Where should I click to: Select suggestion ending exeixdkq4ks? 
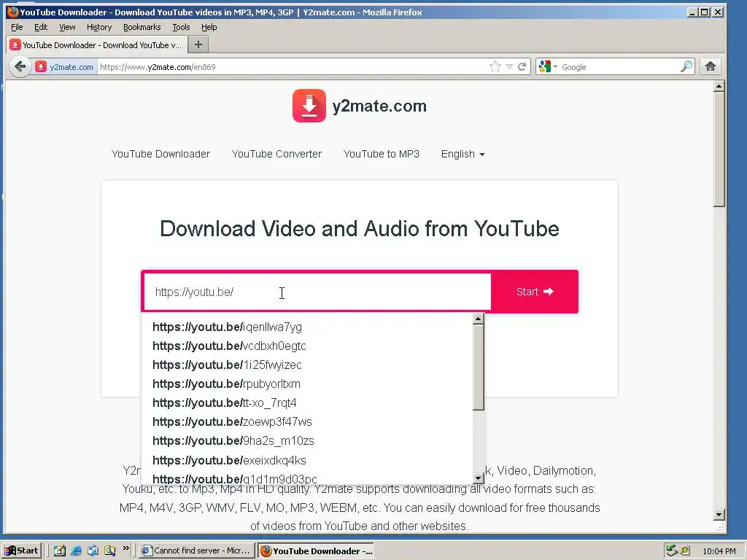(x=307, y=461)
